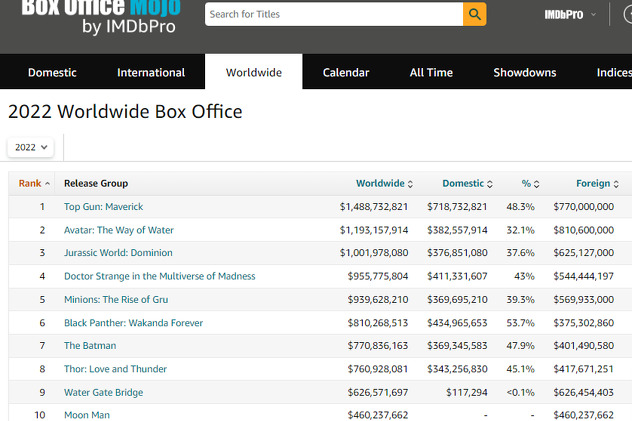Click the orange search magnifier button
Screen dimensions: 632x421
pos(474,14)
